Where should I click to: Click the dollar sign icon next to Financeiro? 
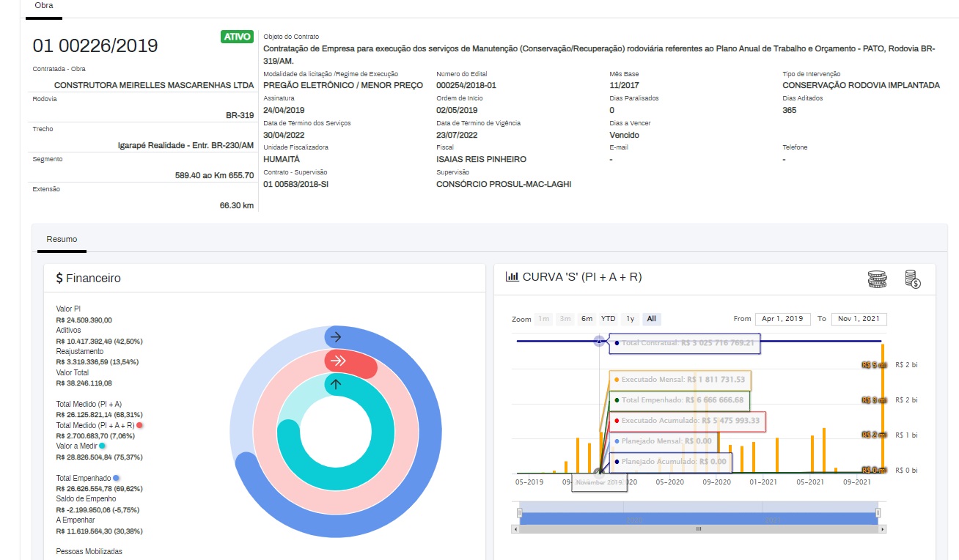59,279
